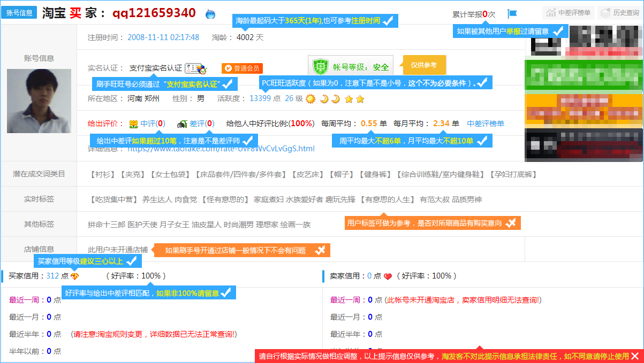The width and height of the screenshot is (644, 363).
Task: Click the first gold star level icon
Action: [x=348, y=99]
